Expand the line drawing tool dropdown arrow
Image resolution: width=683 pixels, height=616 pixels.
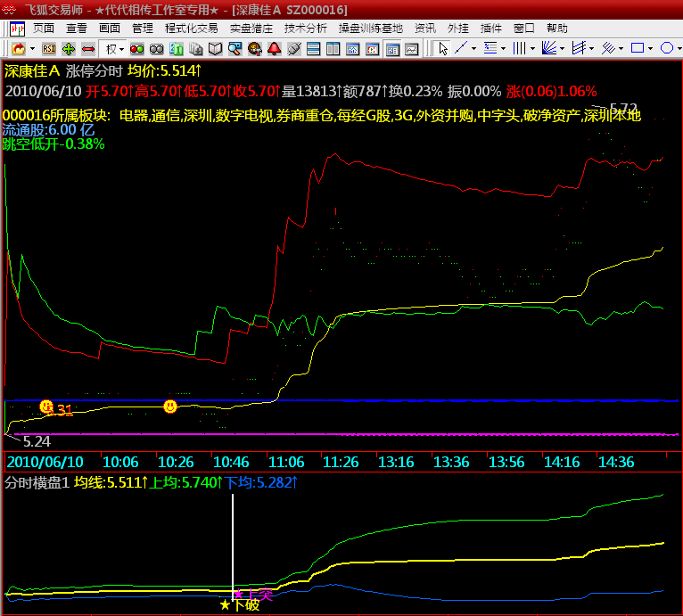(473, 48)
